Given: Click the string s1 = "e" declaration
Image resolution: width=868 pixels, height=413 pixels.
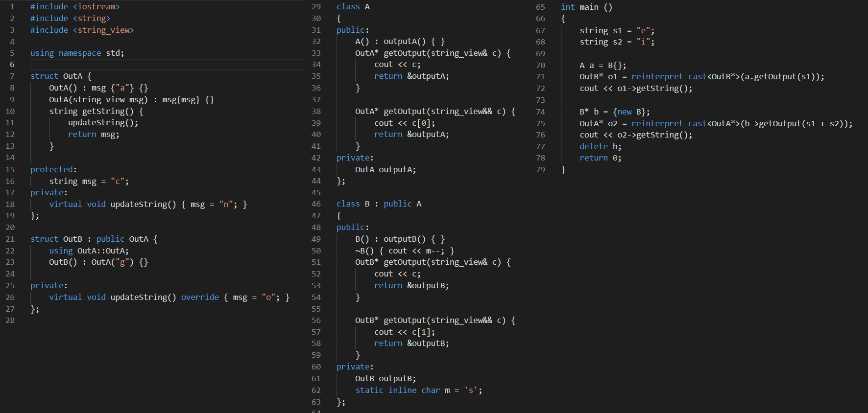Looking at the screenshot, I should [x=617, y=31].
